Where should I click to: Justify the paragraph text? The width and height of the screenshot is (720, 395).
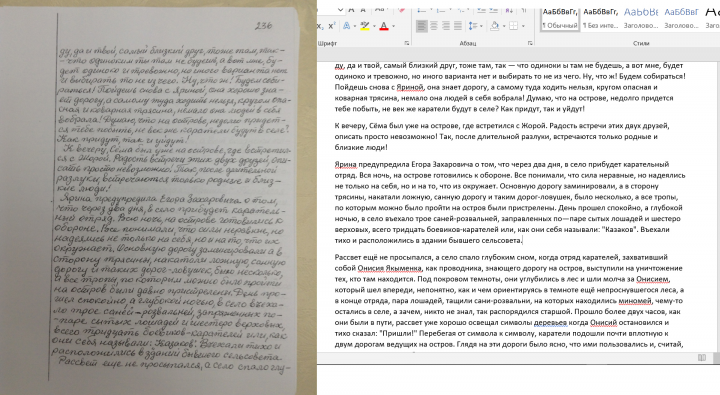coord(458,26)
